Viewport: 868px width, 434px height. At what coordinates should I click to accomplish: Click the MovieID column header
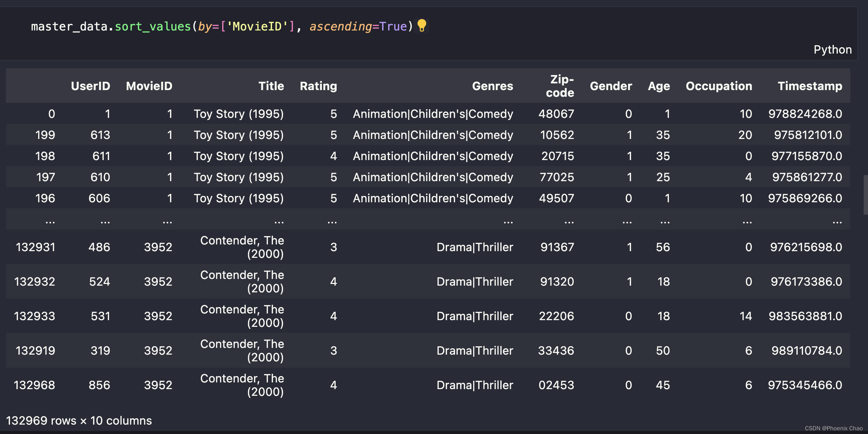coord(149,86)
